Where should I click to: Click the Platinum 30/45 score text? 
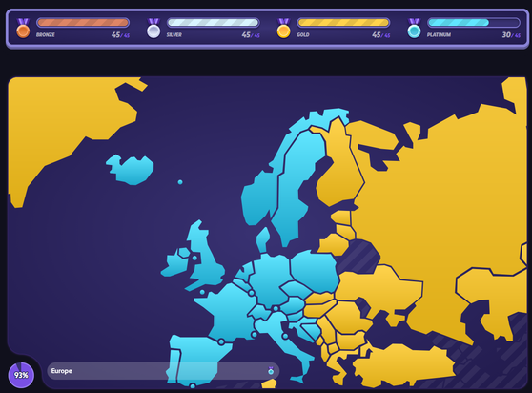click(511, 35)
